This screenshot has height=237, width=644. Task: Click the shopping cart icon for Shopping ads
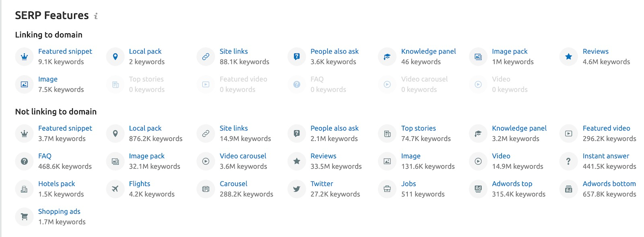(x=24, y=217)
